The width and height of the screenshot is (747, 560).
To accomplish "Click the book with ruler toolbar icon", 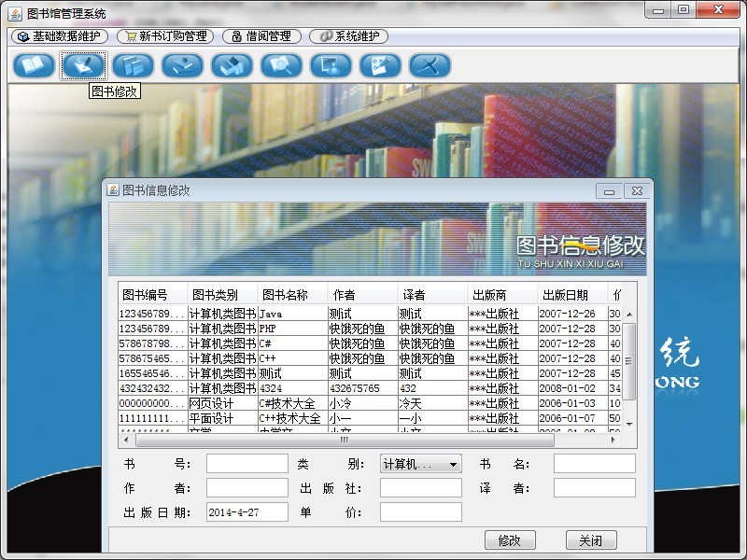I will (x=182, y=65).
